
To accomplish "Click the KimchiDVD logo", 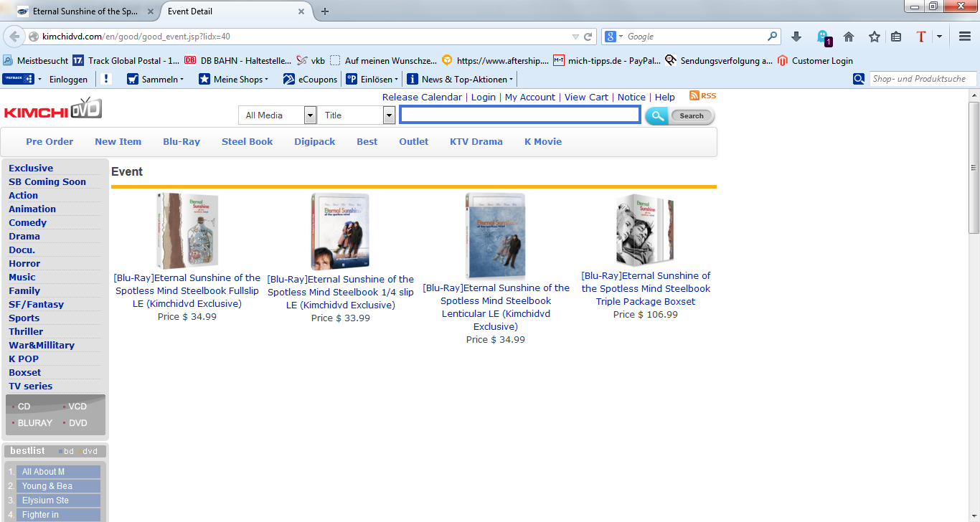I will (53, 109).
